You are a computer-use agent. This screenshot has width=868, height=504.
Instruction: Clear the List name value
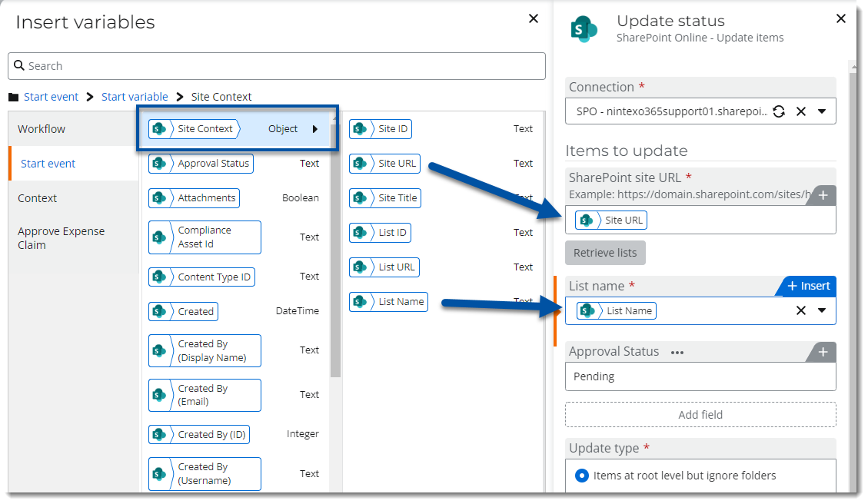(800, 310)
